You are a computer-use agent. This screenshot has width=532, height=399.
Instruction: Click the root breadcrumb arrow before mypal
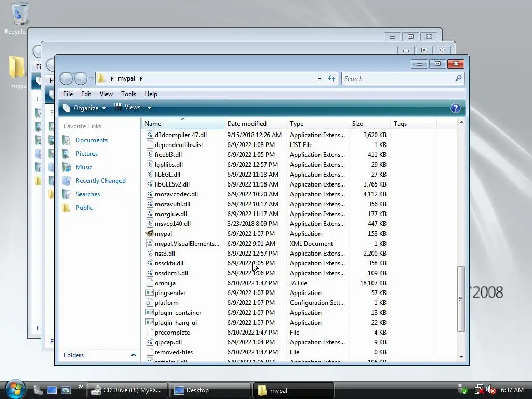pos(112,79)
